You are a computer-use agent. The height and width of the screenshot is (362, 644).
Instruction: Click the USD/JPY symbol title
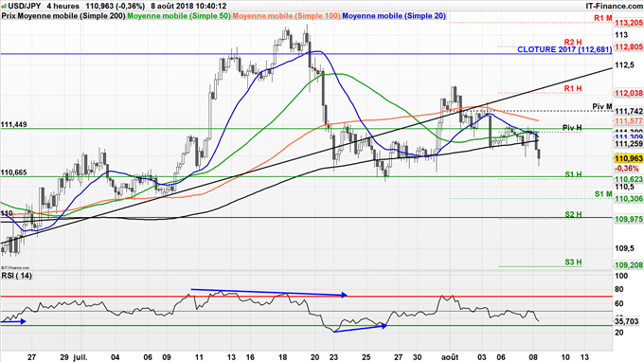[25, 7]
